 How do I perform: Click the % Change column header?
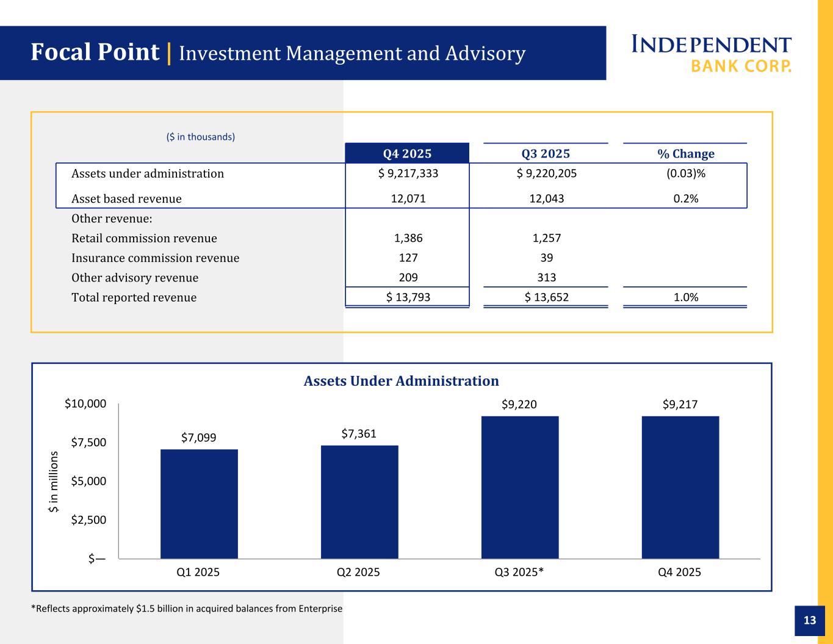click(x=685, y=153)
